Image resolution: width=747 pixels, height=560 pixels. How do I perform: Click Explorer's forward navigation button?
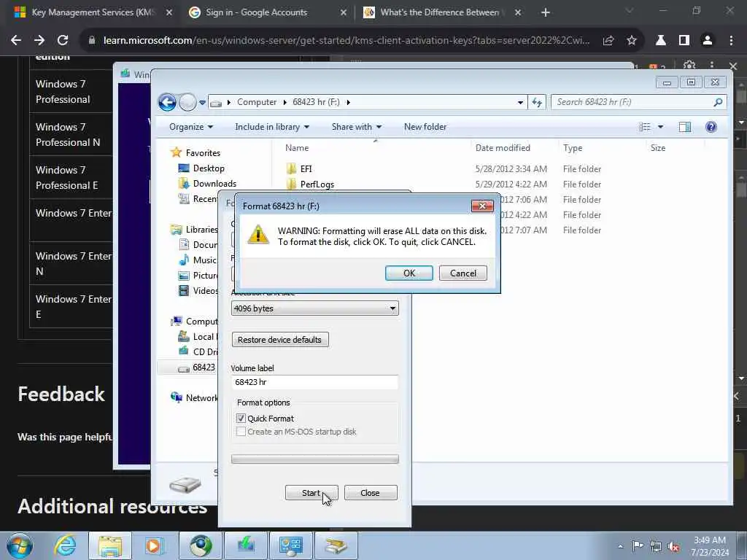pos(187,102)
